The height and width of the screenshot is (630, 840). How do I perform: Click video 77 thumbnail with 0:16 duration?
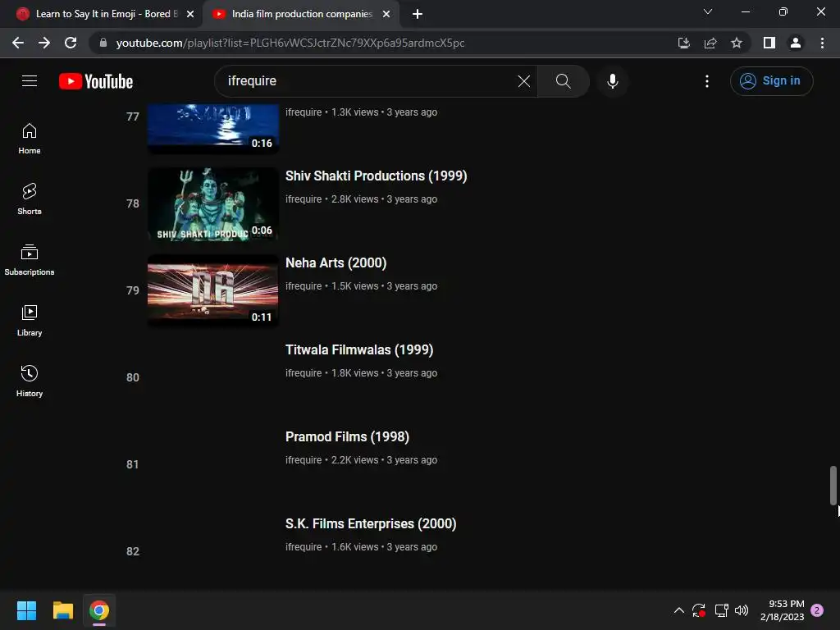pos(213,129)
